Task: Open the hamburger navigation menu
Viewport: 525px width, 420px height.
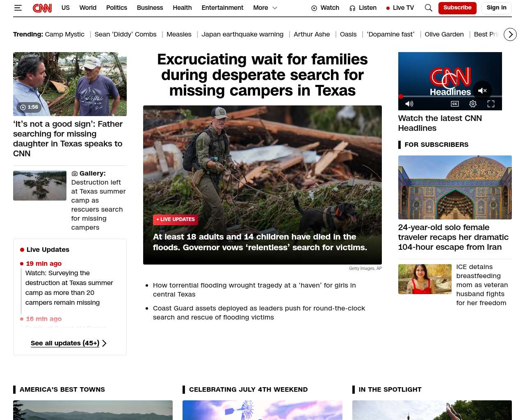Action: point(18,8)
